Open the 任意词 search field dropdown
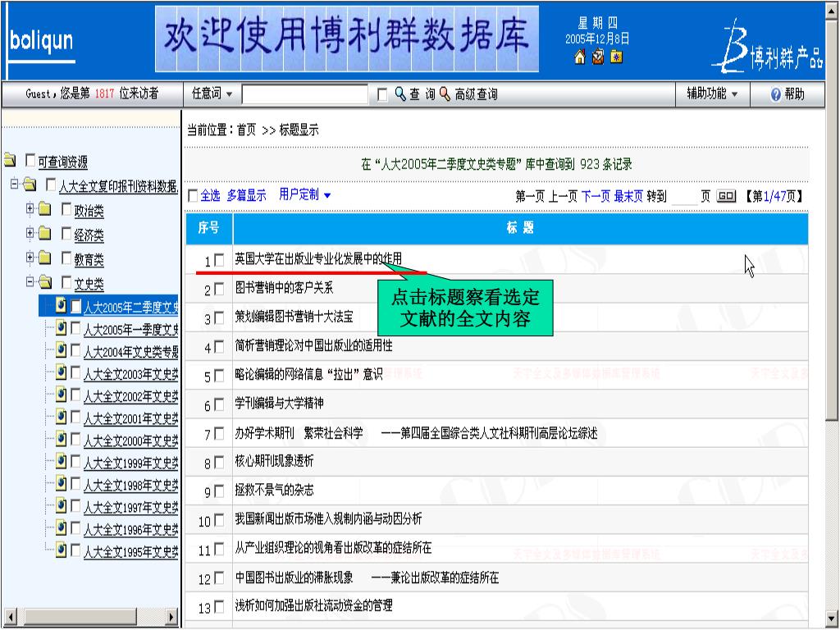The width and height of the screenshot is (840, 630). pyautogui.click(x=212, y=94)
